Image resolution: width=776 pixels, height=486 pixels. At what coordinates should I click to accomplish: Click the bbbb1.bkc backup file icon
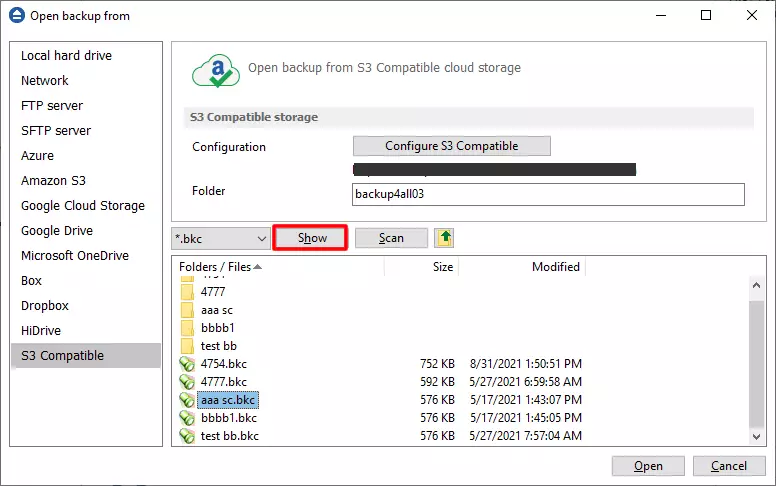coord(187,418)
